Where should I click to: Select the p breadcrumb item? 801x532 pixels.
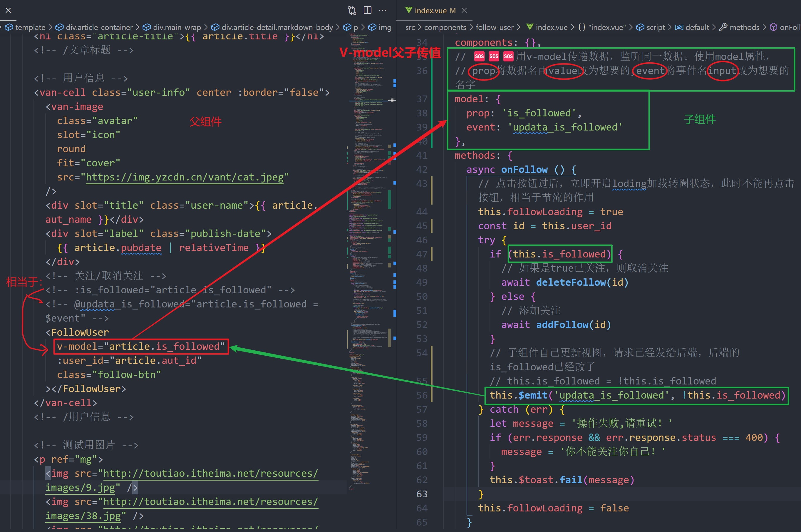click(x=356, y=27)
